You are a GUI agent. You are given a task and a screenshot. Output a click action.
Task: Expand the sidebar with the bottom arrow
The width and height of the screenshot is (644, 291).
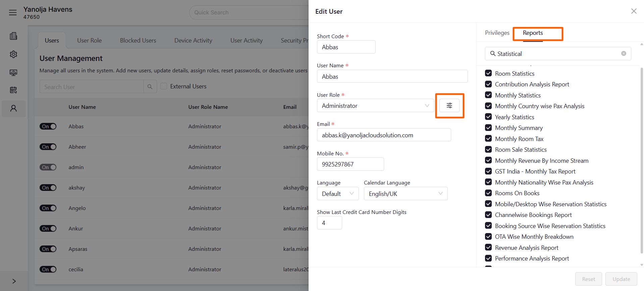tap(14, 281)
